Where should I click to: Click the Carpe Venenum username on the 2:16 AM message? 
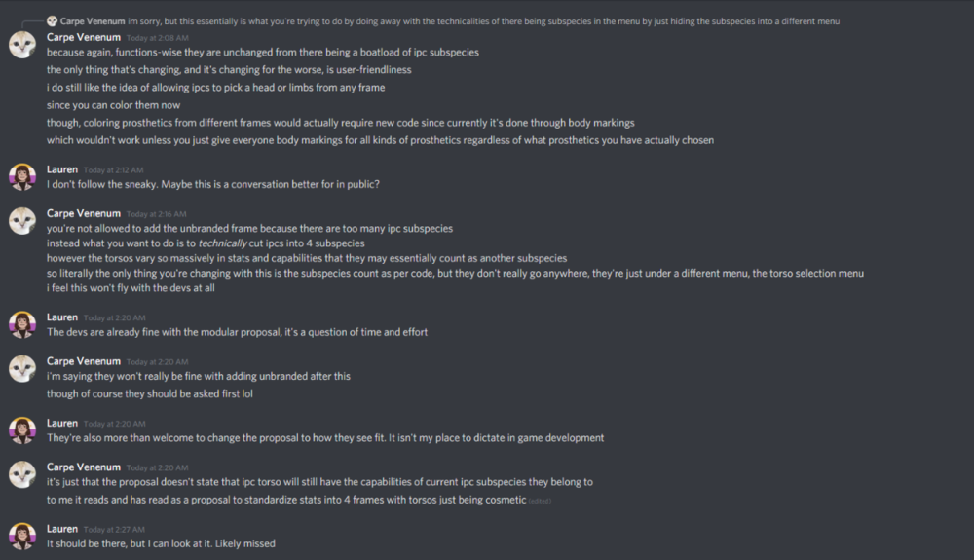(83, 213)
